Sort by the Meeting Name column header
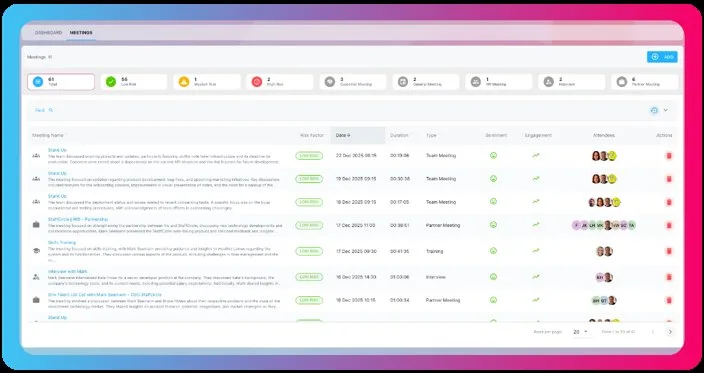This screenshot has width=704, height=373. coord(48,135)
